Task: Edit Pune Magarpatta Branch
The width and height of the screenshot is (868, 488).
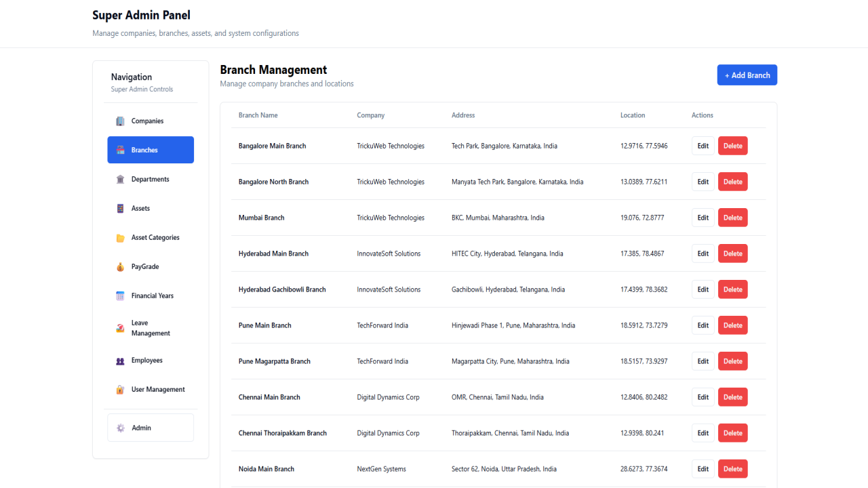Action: coord(703,361)
